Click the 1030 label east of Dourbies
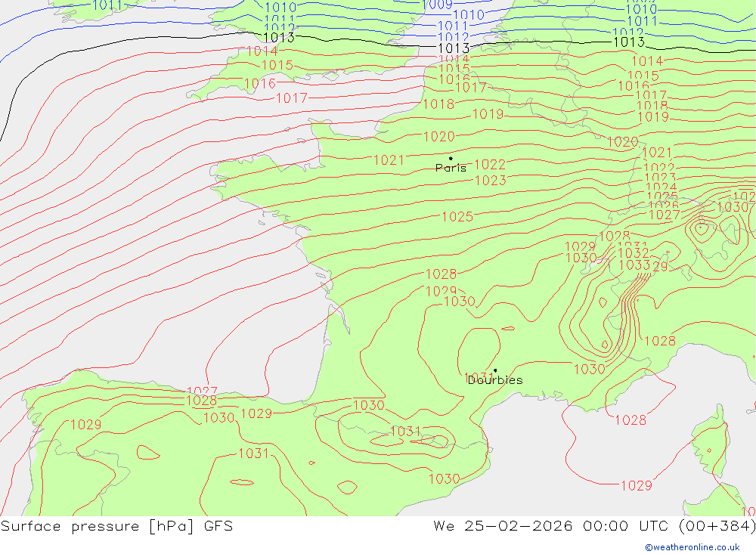The height and width of the screenshot is (554, 756). point(589,370)
